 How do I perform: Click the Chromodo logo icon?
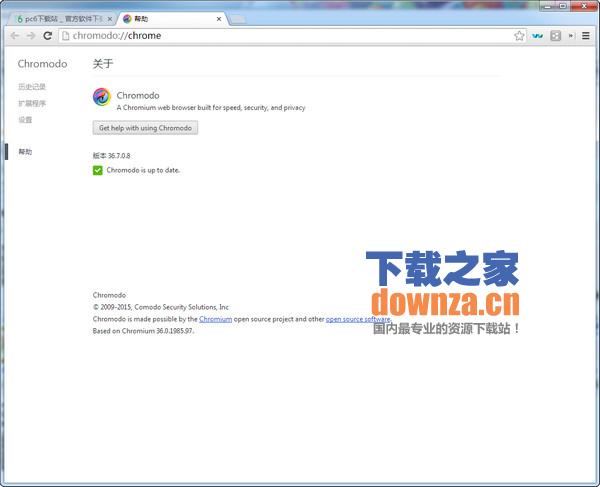101,96
